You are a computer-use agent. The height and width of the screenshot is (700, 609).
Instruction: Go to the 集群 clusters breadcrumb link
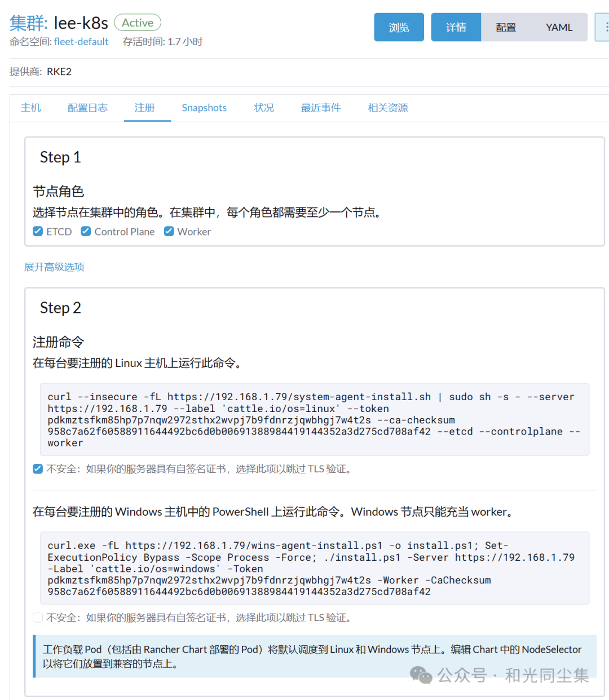28,23
